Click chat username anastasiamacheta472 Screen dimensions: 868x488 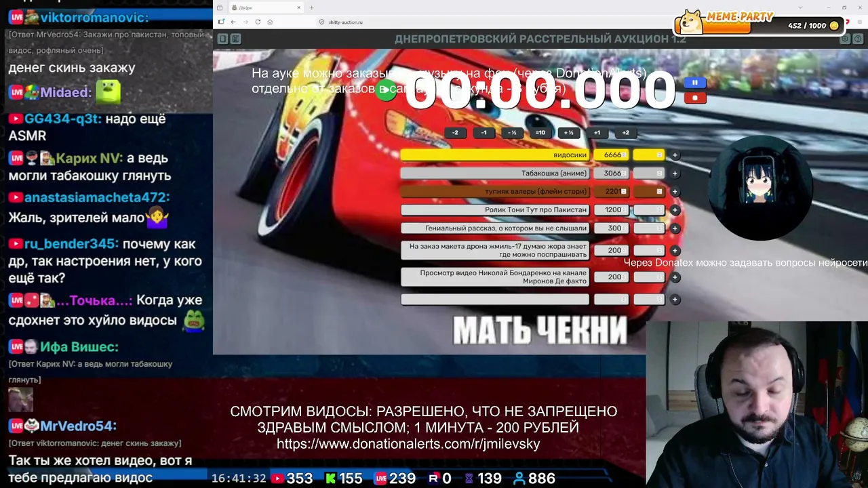pos(97,198)
